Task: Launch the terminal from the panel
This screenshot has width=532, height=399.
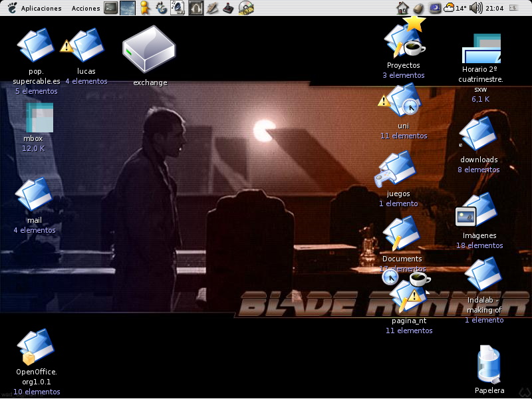Action: pyautogui.click(x=110, y=8)
